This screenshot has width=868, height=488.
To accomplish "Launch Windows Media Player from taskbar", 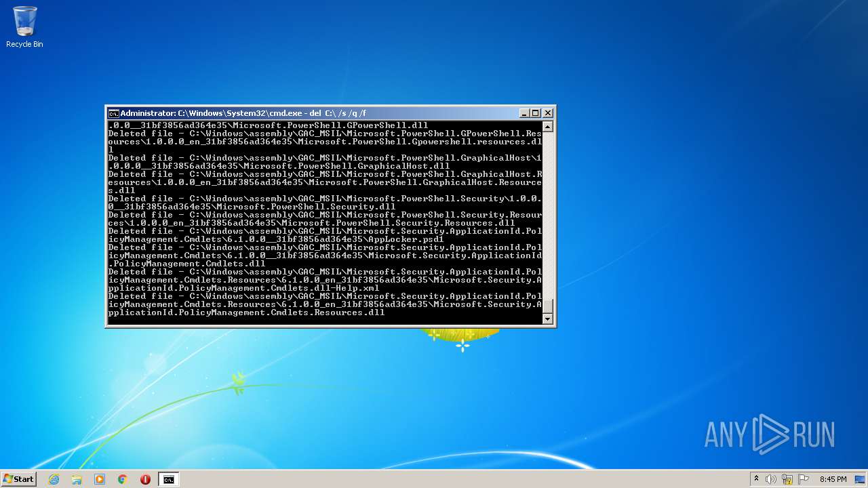I will [100, 479].
